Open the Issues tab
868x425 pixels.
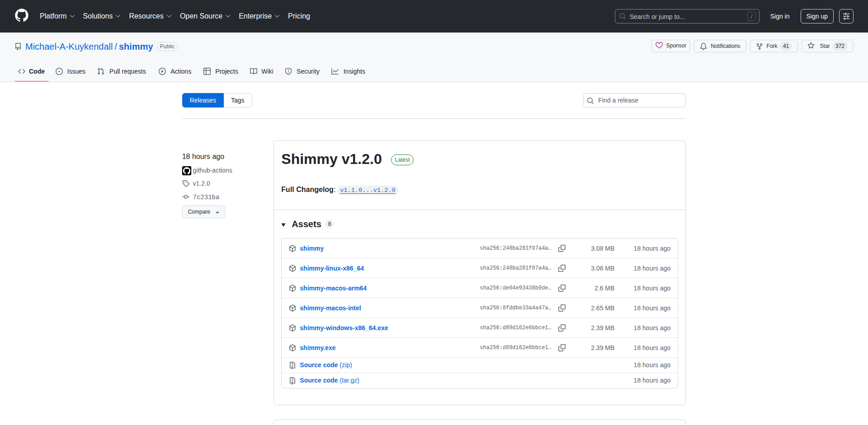(71, 71)
